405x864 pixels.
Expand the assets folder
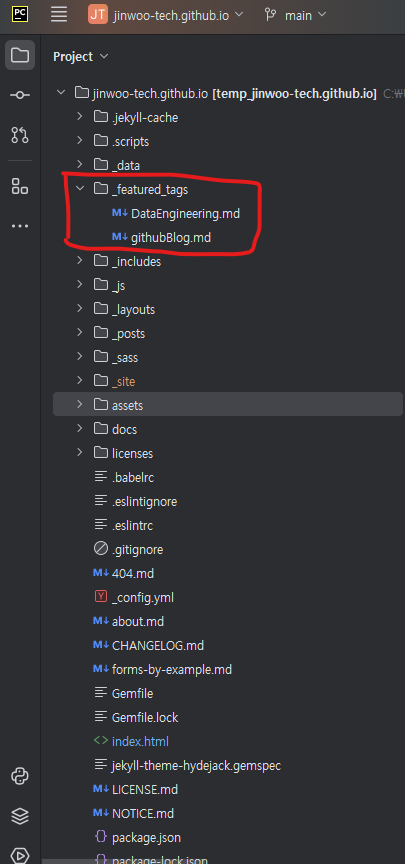(80, 405)
